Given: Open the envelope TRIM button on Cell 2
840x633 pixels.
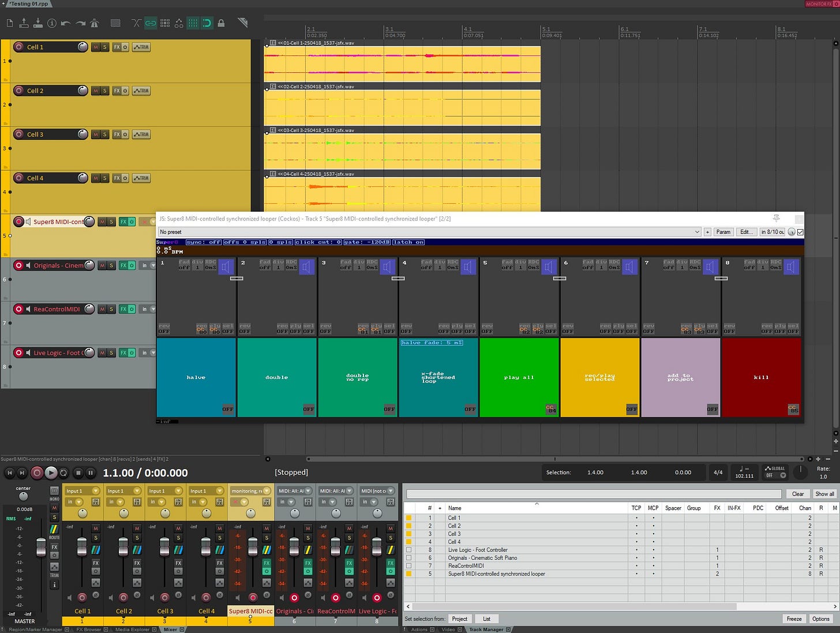Looking at the screenshot, I should click(x=141, y=91).
